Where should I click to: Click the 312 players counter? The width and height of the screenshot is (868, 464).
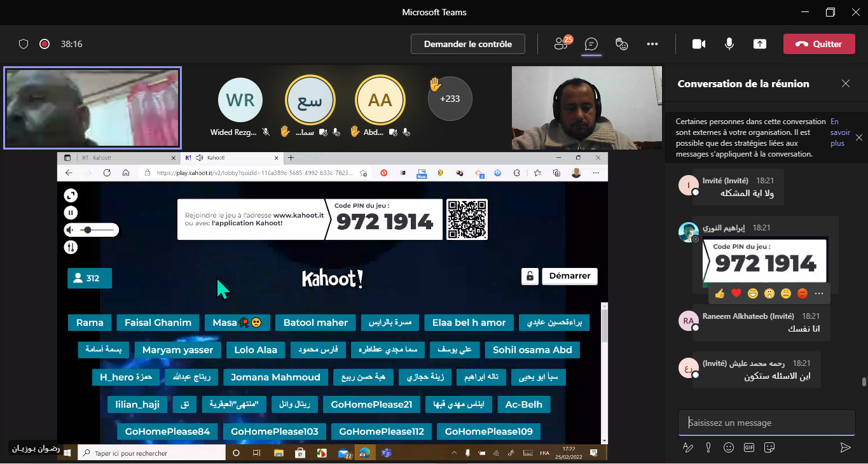point(90,278)
